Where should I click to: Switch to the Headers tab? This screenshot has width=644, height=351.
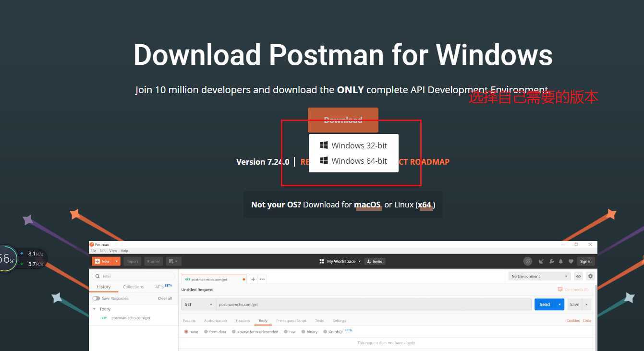coord(243,320)
